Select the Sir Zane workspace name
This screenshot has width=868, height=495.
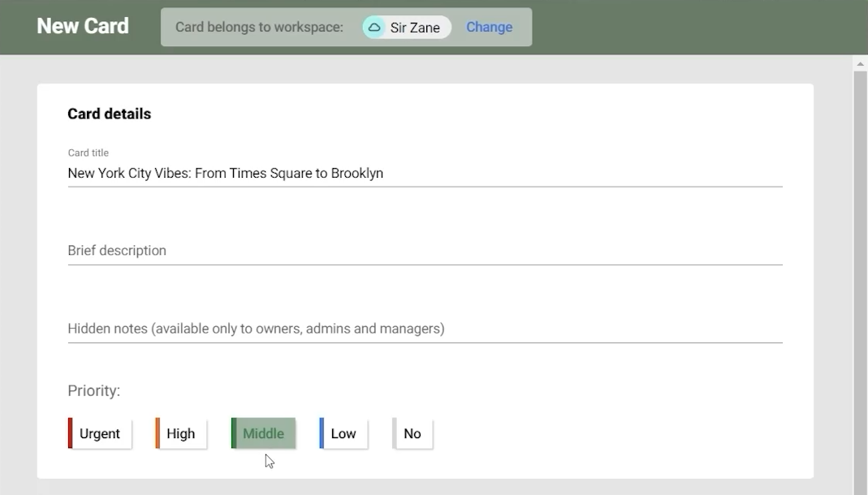(415, 28)
